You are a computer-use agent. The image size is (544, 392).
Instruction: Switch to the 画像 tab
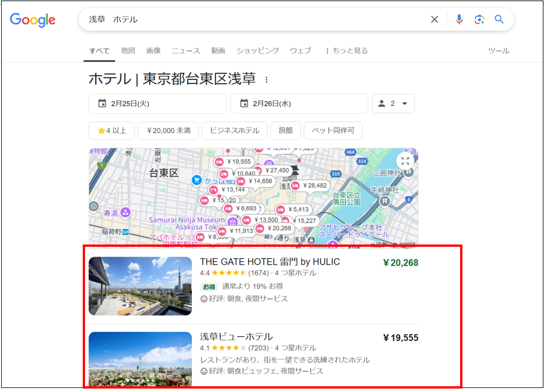coord(153,51)
